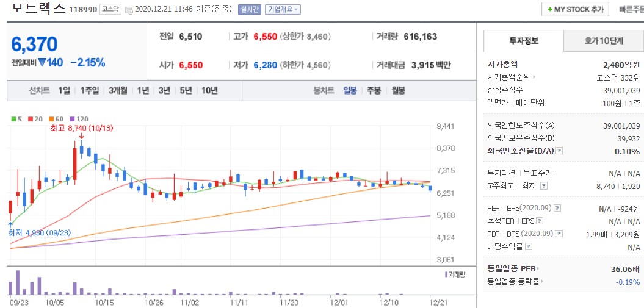The image size is (644, 308).
Task: Click the current price 6,370
Action: pos(35,44)
